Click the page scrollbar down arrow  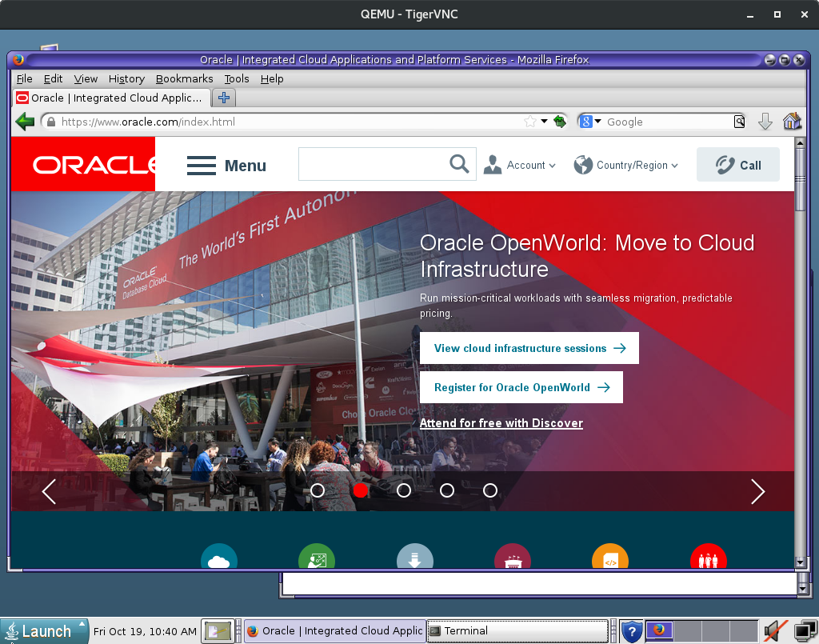point(801,562)
